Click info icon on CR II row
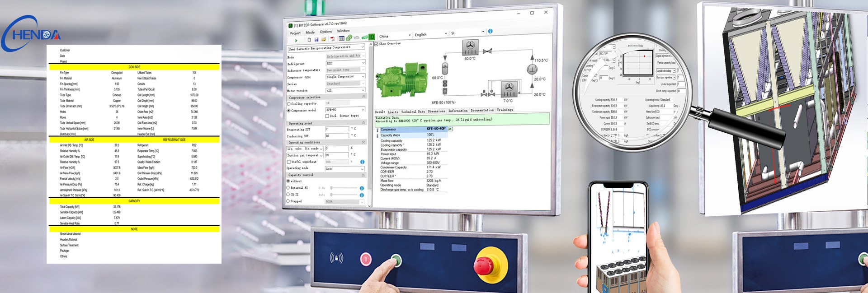Viewport: 868px width, 293px height. (362, 195)
